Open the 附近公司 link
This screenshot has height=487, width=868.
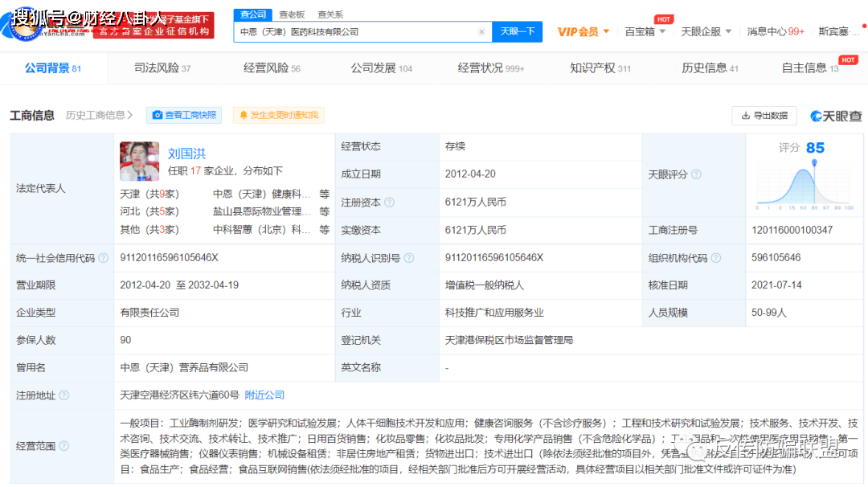[x=264, y=395]
